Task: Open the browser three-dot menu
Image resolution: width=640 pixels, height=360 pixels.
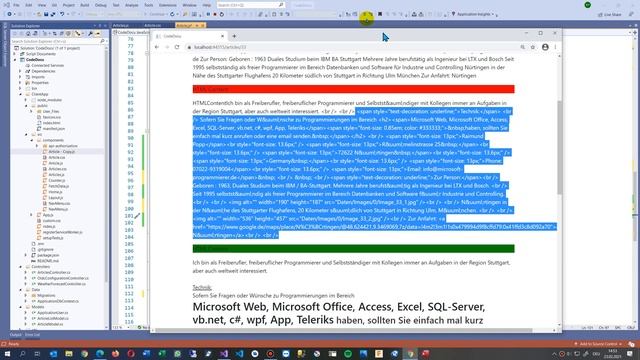Action: click(555, 47)
